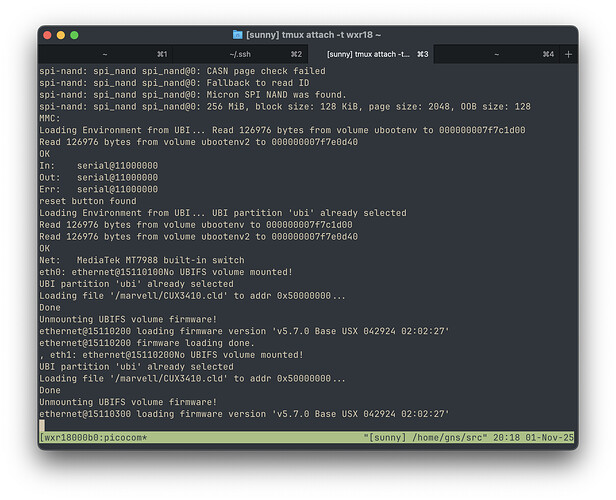The image size is (616, 500).
Task: Click the 'reset button found' line
Action: point(88,201)
